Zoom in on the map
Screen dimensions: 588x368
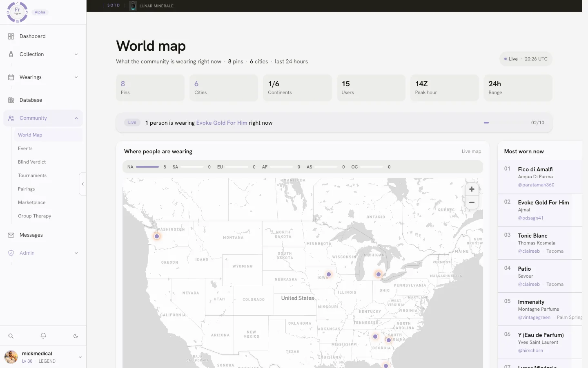(x=472, y=189)
